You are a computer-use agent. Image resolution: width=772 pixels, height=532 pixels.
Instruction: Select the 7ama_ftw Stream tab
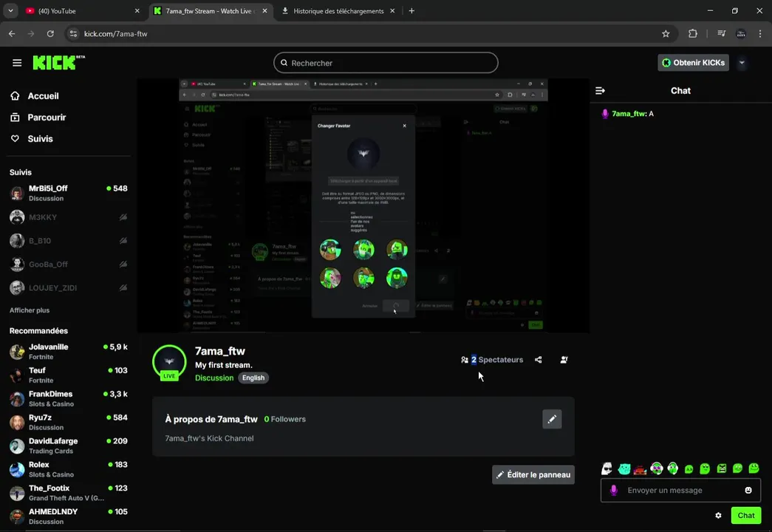point(211,11)
